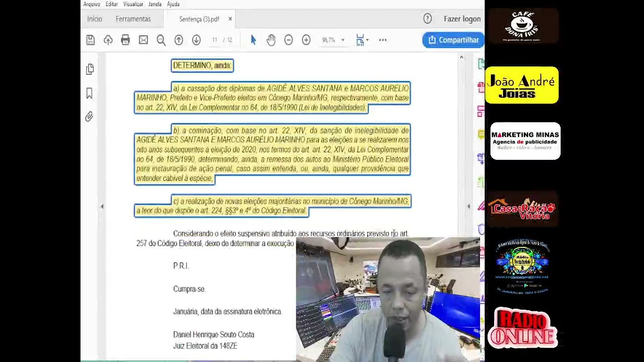Open the Ajuda menu
This screenshot has width=644, height=362.
173,4
